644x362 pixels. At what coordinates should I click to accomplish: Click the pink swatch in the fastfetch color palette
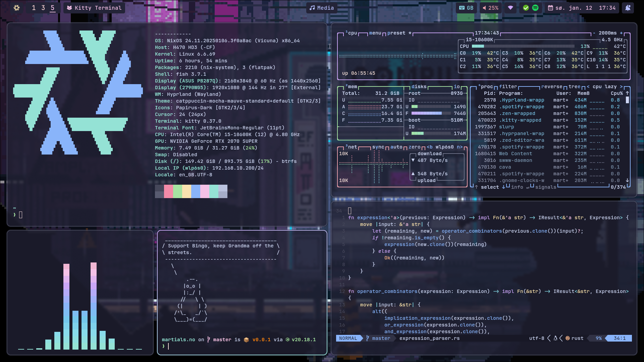coord(205,191)
